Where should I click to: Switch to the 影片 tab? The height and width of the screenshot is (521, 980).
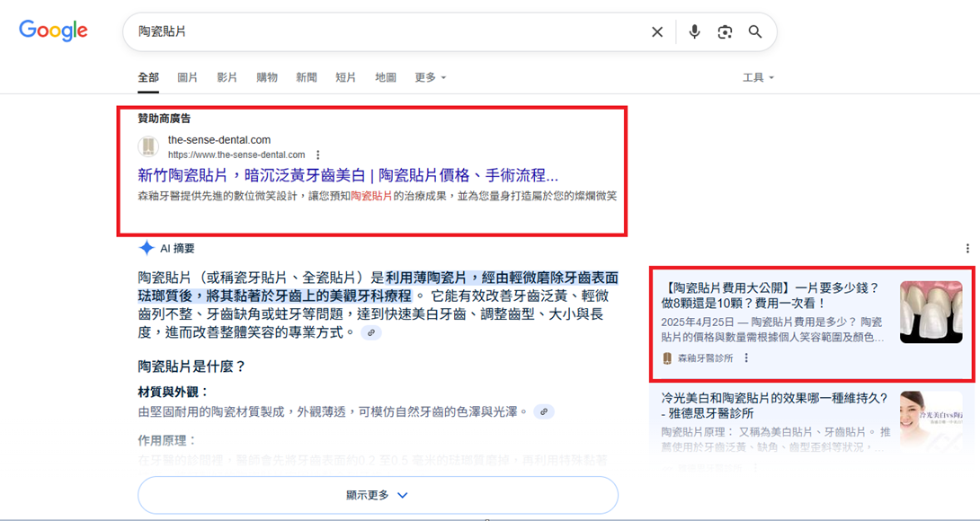pyautogui.click(x=227, y=77)
